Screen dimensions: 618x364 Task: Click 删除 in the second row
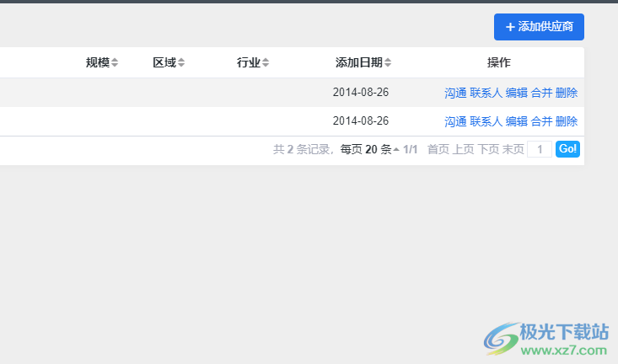[x=567, y=121]
